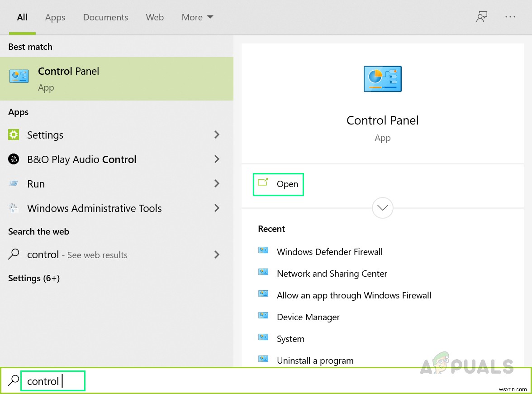Click the icon next to Device Manager
The width and height of the screenshot is (532, 394).
pyautogui.click(x=263, y=316)
